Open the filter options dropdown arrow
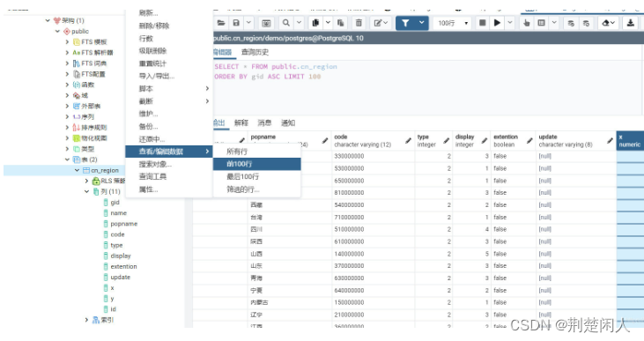Image resolution: width=644 pixels, height=341 pixels. (421, 23)
